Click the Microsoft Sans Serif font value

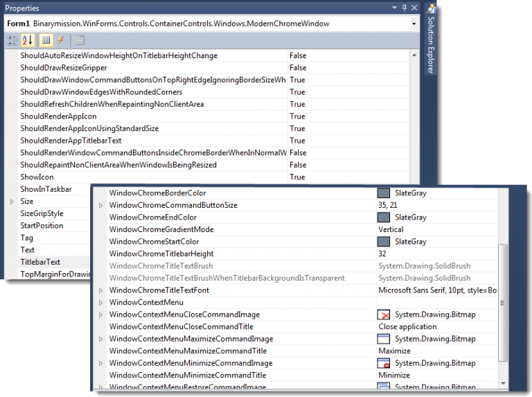[x=437, y=290]
